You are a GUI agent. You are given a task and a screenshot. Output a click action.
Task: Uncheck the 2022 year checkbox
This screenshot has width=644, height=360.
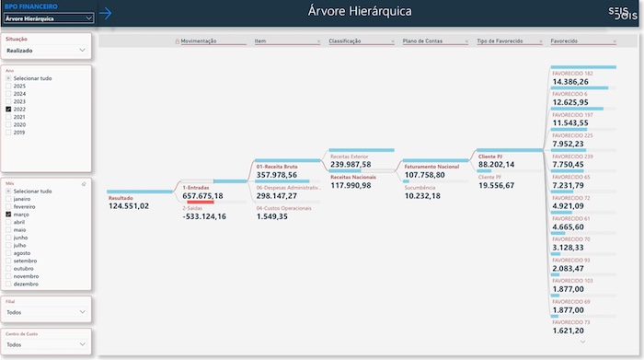pos(8,110)
